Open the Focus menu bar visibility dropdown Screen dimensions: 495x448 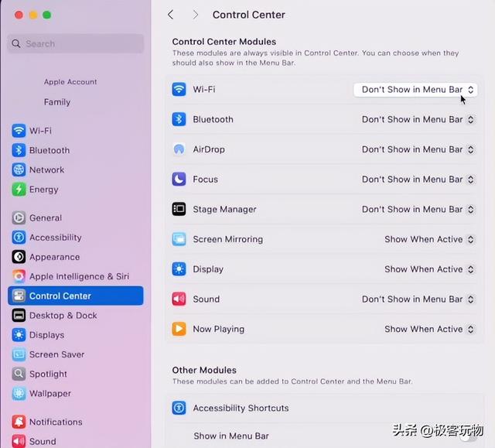[x=418, y=180]
